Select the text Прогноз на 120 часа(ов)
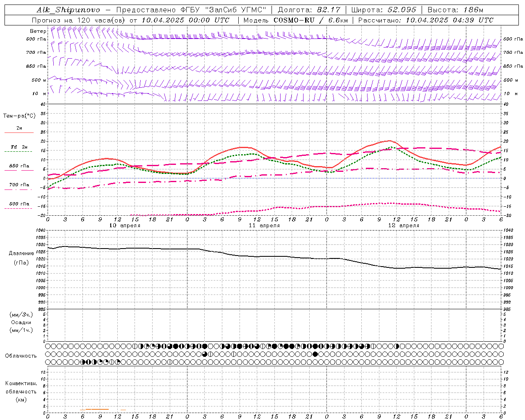The height and width of the screenshot is (420, 525). pyautogui.click(x=79, y=20)
